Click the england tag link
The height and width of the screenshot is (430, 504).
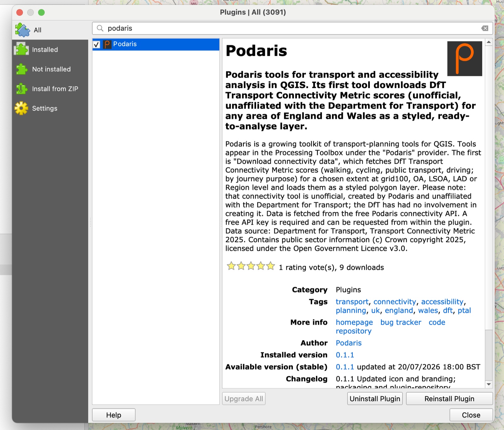(399, 310)
